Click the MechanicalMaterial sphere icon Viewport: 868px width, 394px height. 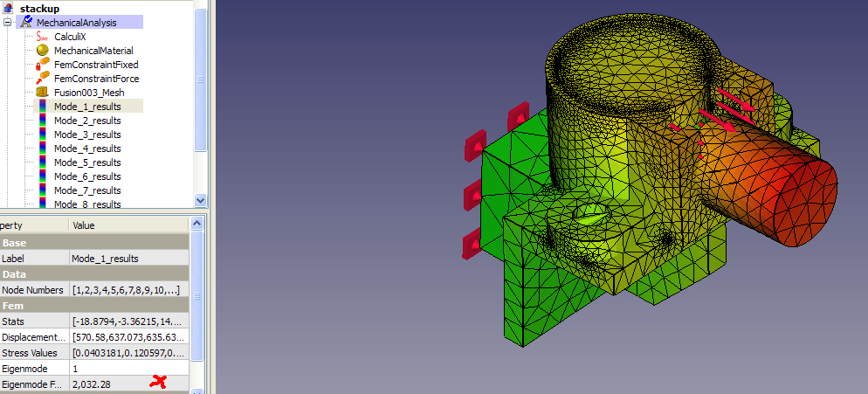[x=42, y=51]
